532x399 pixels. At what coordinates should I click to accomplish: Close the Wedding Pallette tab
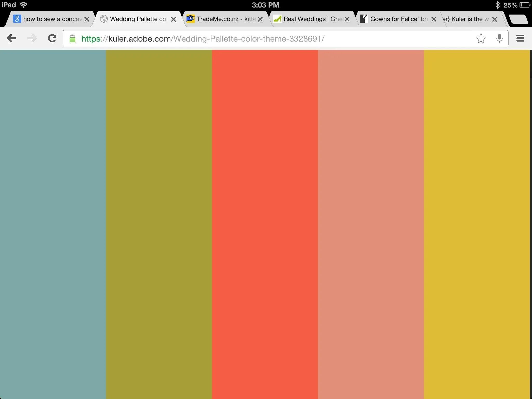point(174,19)
